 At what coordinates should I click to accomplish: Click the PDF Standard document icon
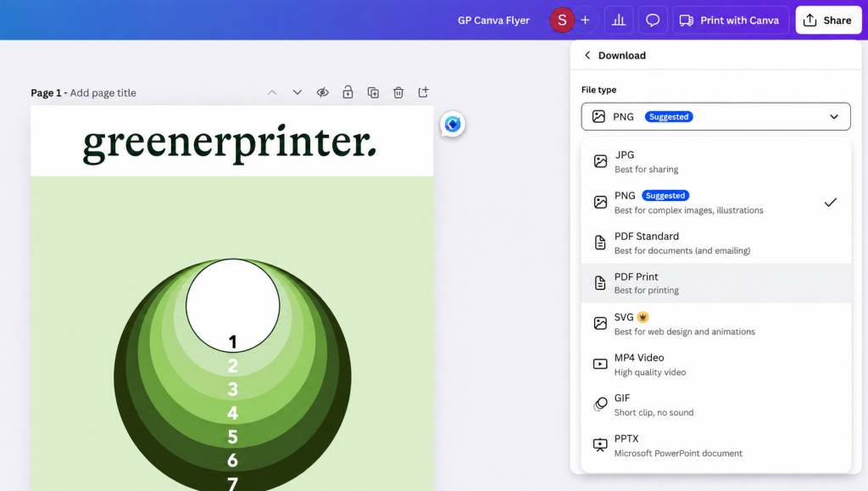(600, 243)
